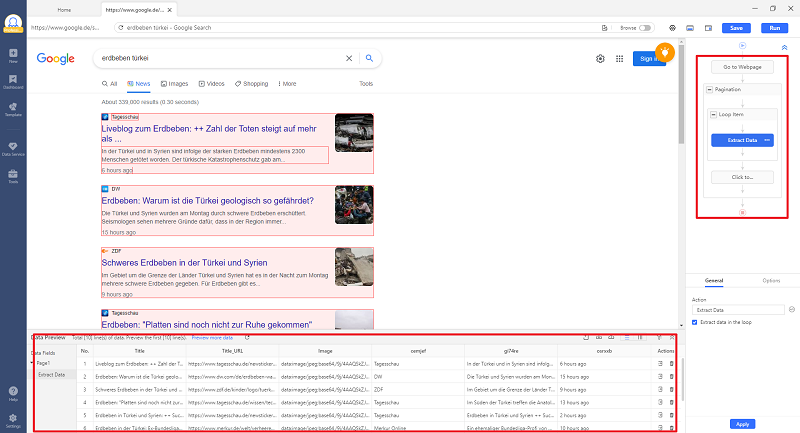Click the edit action icon for row 2
This screenshot has width=800, height=433.
(x=660, y=376)
